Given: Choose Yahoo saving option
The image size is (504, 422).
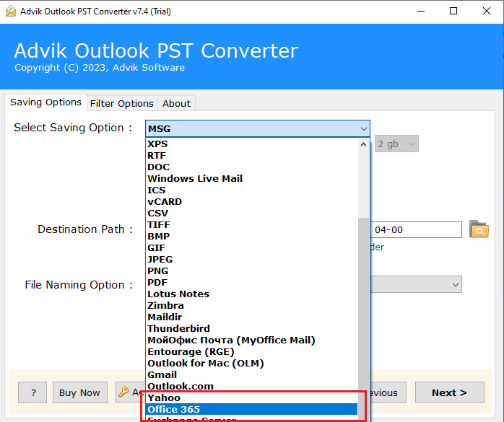Looking at the screenshot, I should (252, 398).
